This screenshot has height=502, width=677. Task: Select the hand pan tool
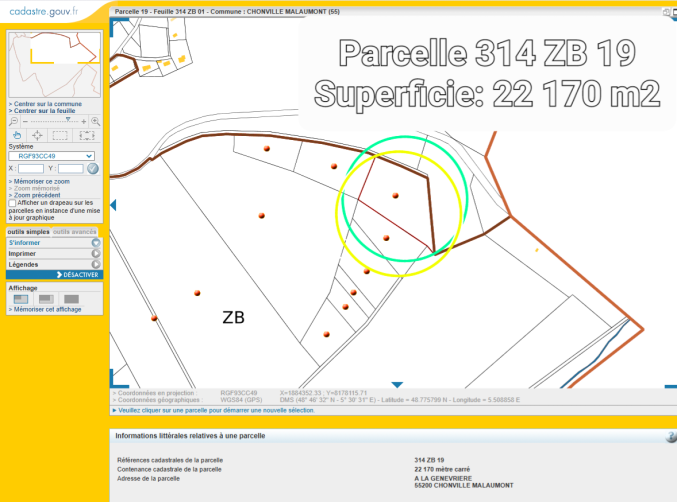coord(16,135)
